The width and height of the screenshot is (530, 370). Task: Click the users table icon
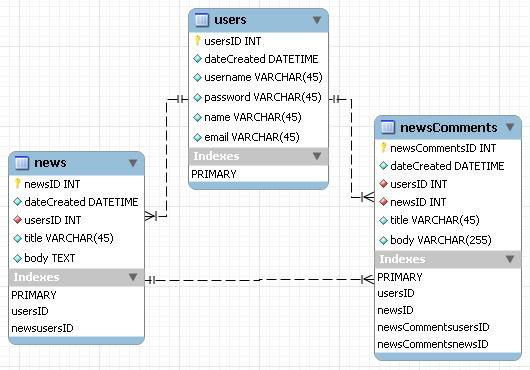202,20
